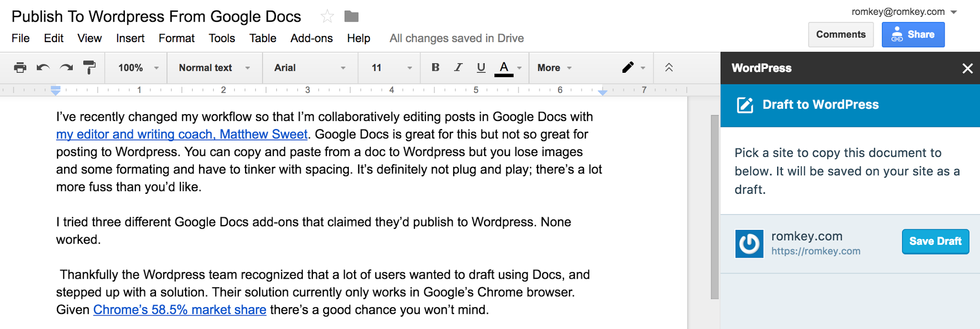
Task: Click the pencil editing mode icon
Action: tap(628, 67)
